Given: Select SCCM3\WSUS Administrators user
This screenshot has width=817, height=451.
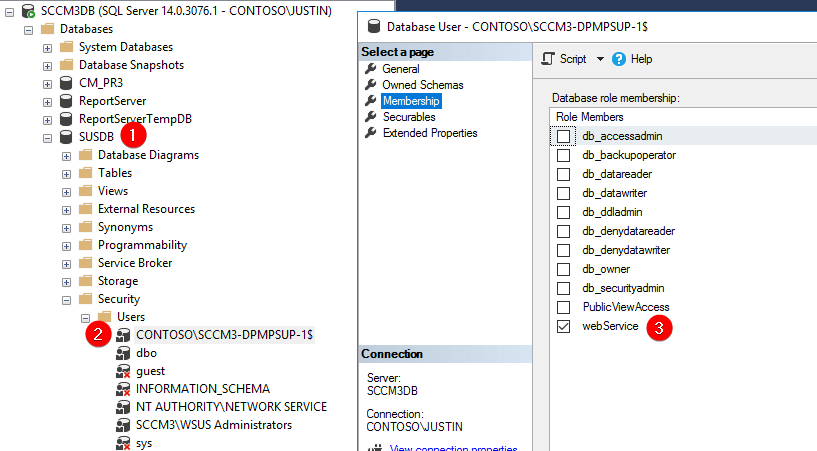Looking at the screenshot, I should pos(214,425).
